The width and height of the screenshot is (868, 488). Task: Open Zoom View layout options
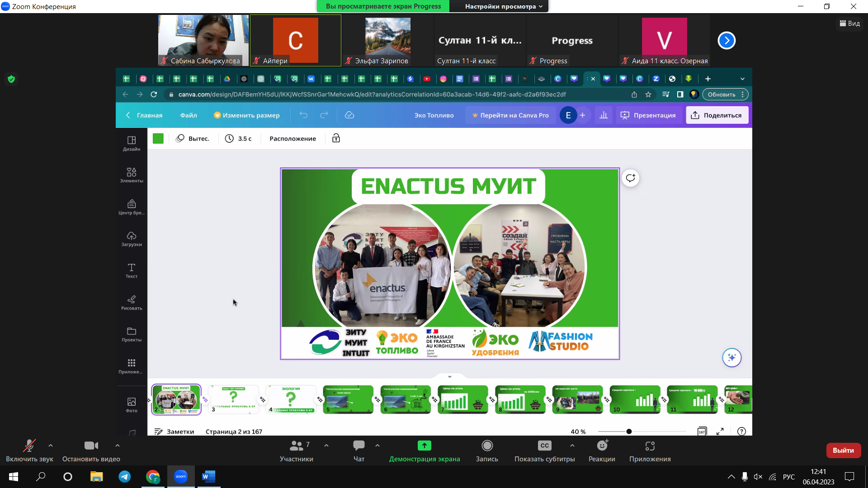click(850, 23)
